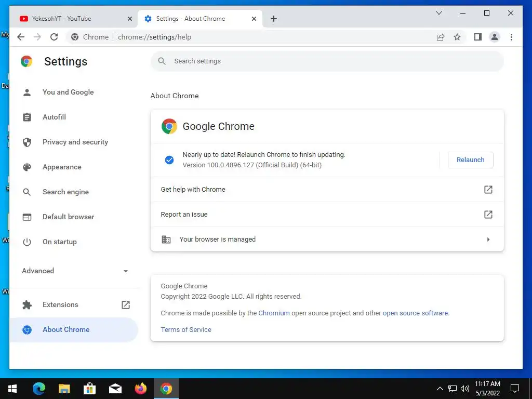
Task: Open a new tab with plus button
Action: (x=274, y=19)
